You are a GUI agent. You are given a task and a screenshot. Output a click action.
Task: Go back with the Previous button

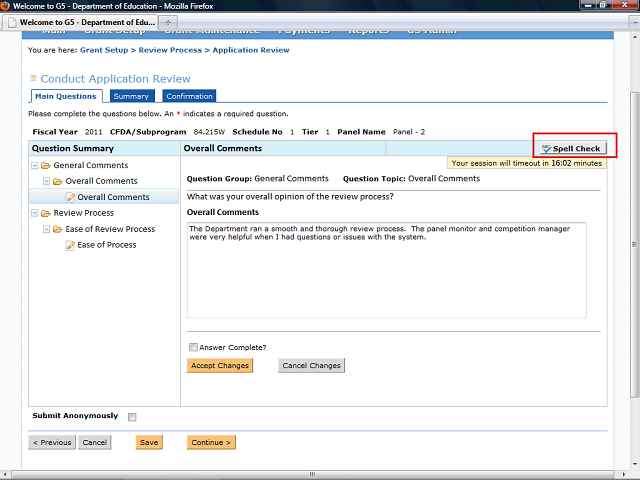[52, 442]
